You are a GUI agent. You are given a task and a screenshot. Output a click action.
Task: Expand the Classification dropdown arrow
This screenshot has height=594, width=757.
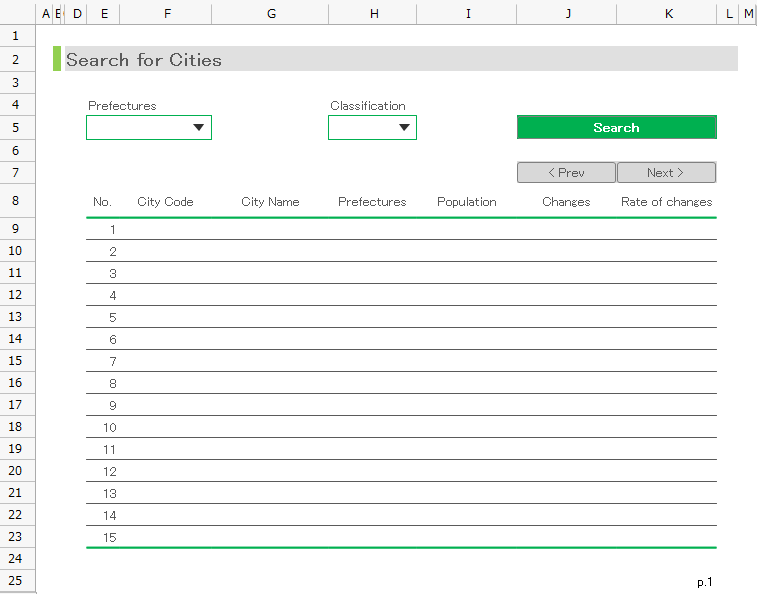point(404,127)
